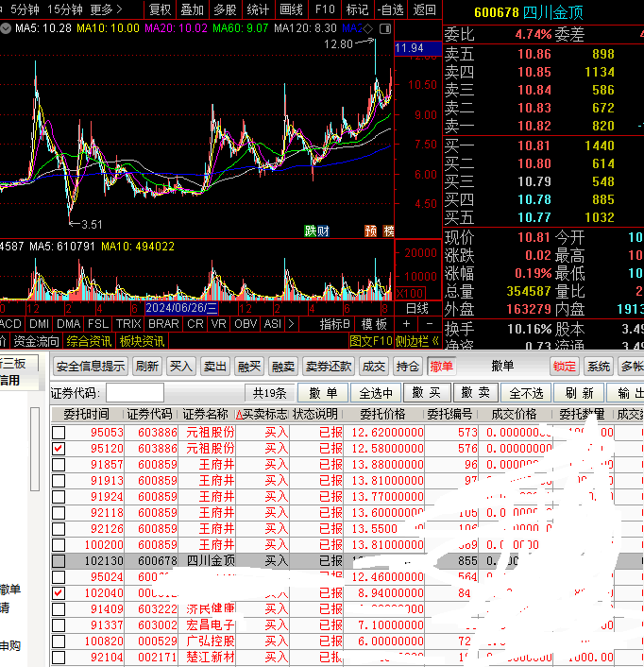Open the 复权 menu
This screenshot has width=644, height=667.
160,9
